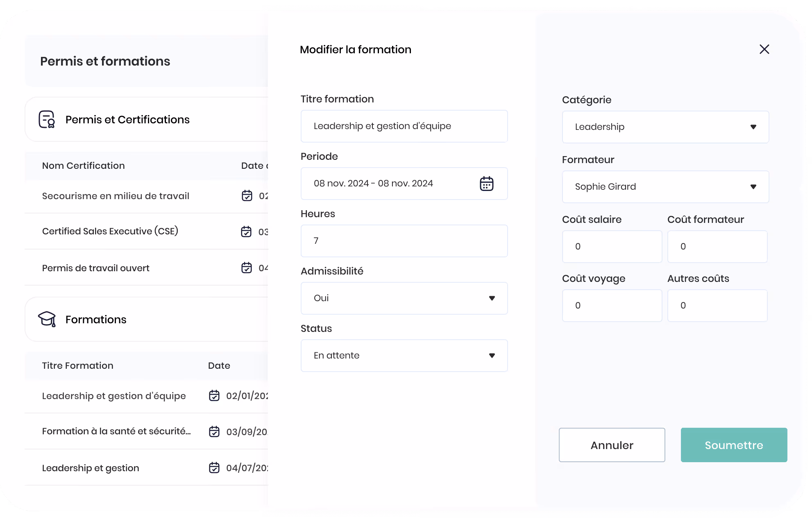Select the Coût salaire input field
This screenshot has width=812, height=522.
click(x=612, y=247)
